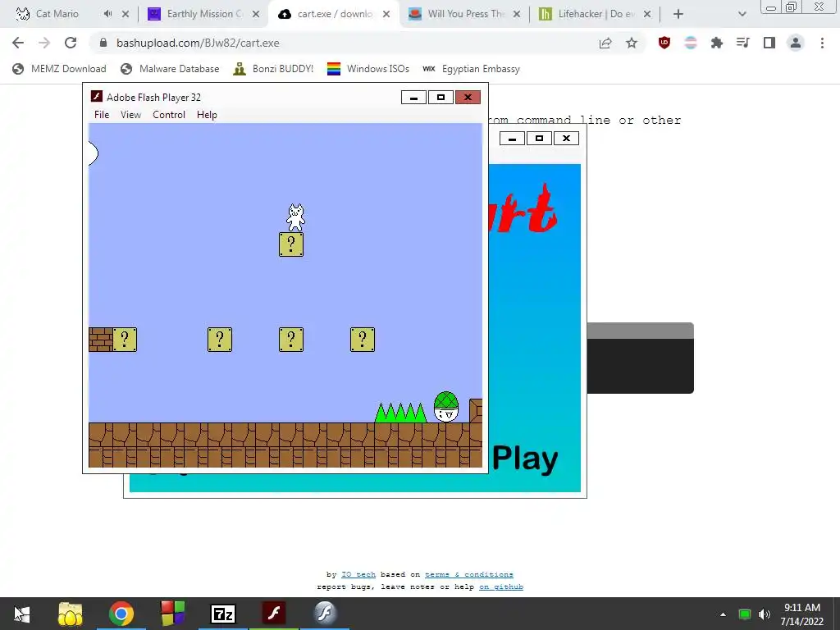Switch to the Cat Mario tab
This screenshot has width=840, height=630.
tap(57, 14)
